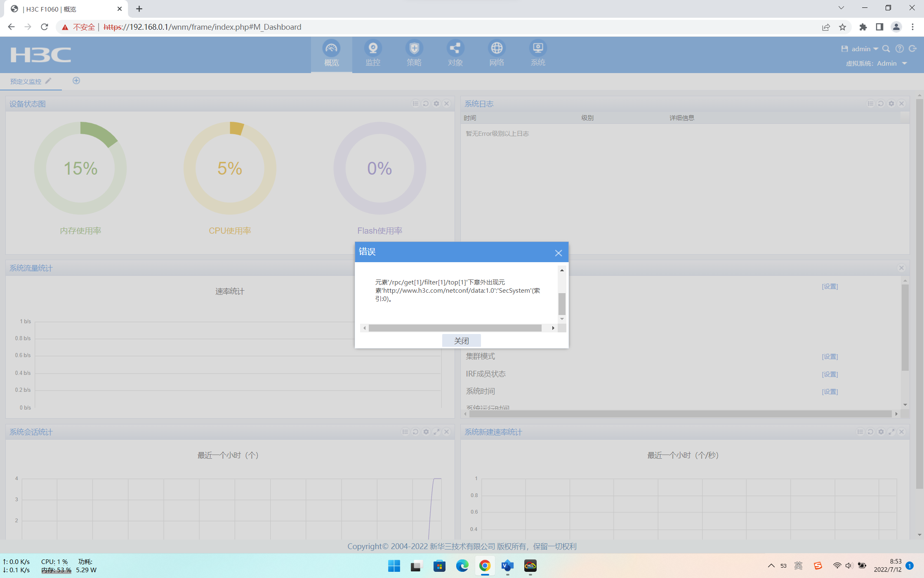Click [设置] link next to 系统时间
This screenshot has width=924, height=578.
tap(830, 391)
